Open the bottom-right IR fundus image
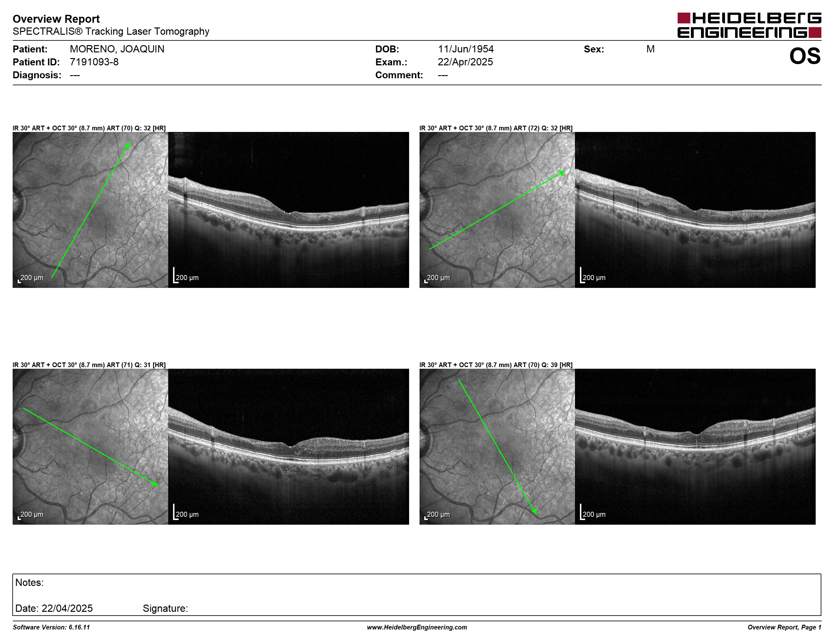Screen dimensions: 834x644 click(x=497, y=446)
